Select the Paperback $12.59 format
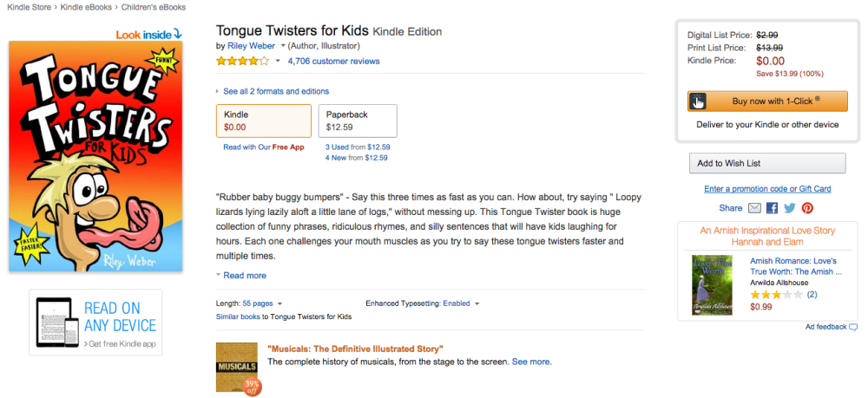 pyautogui.click(x=358, y=121)
